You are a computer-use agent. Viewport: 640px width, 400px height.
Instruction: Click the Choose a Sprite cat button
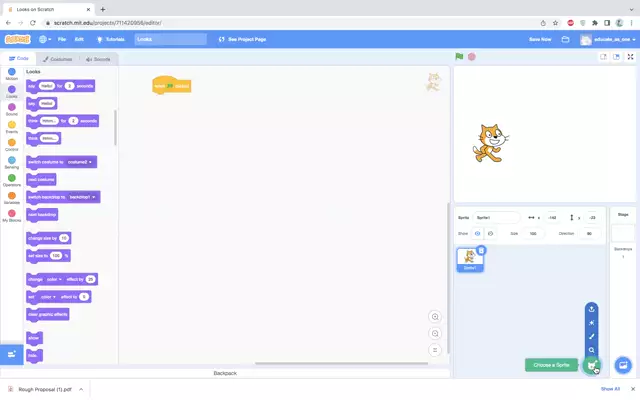pos(591,365)
